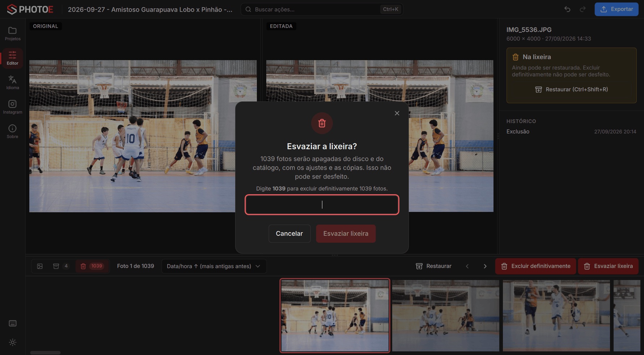The image size is (644, 355).
Task: Click Esvaziar lixeira in bottom toolbar
Action: click(x=608, y=266)
